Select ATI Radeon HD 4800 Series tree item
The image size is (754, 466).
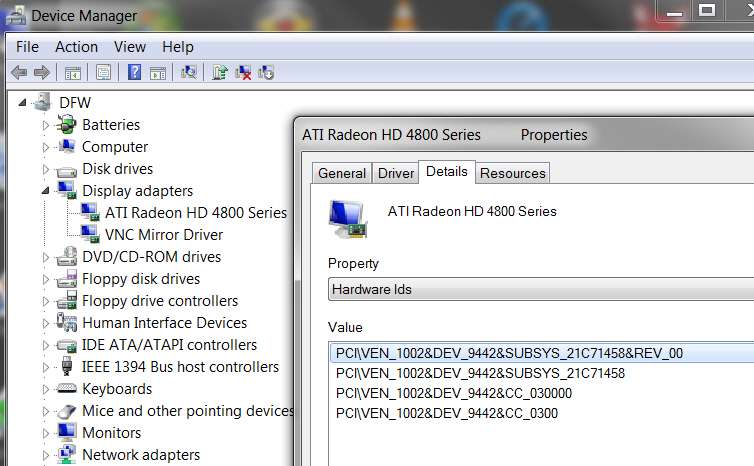196,213
